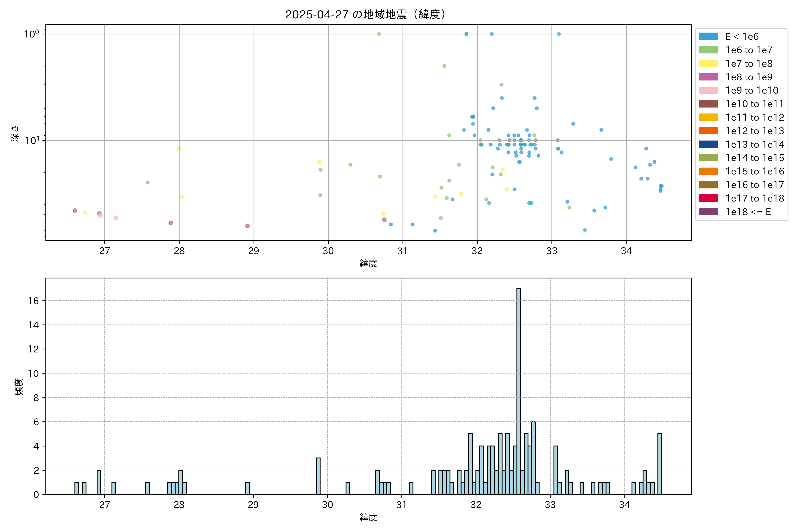This screenshot has width=798, height=532.
Task: Click the '緯度' x-axis label under the scatter plot
Action: coord(368,263)
